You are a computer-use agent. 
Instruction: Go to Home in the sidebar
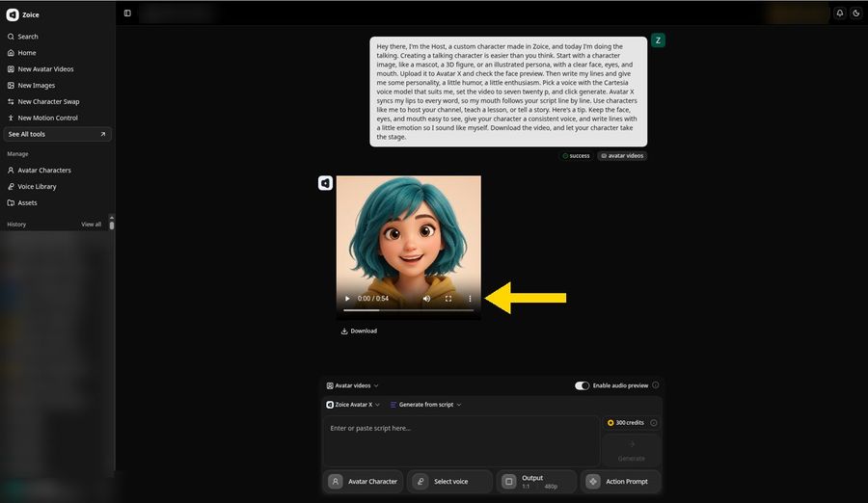pos(21,53)
